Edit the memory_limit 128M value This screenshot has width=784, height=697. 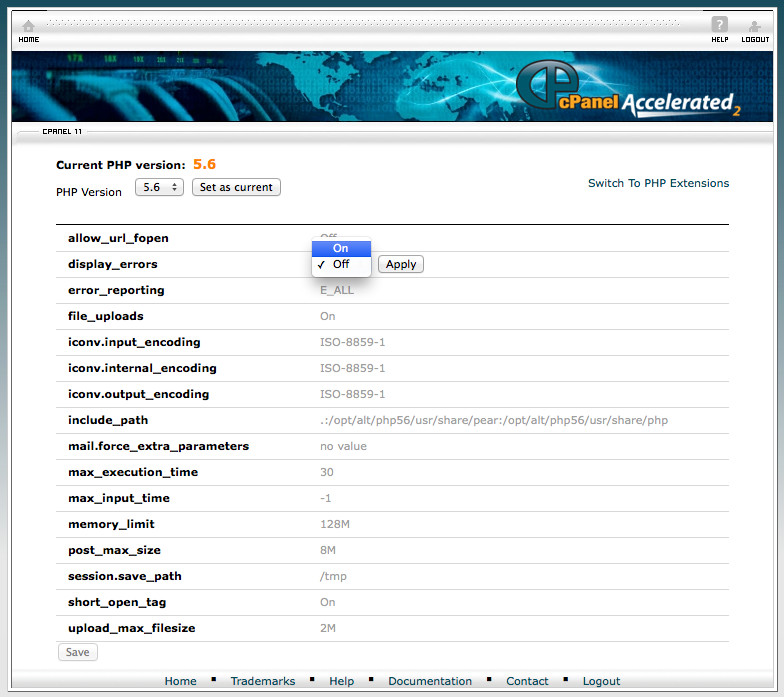coord(335,524)
